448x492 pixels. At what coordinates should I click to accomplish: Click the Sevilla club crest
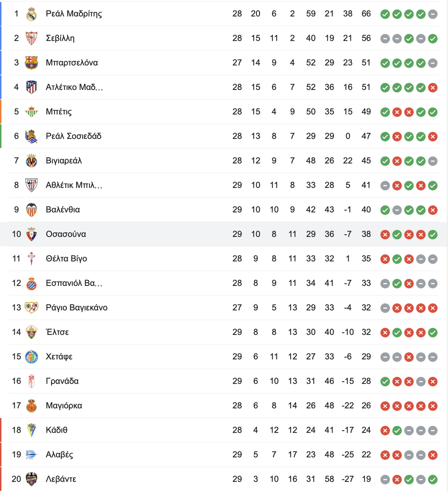click(x=31, y=38)
